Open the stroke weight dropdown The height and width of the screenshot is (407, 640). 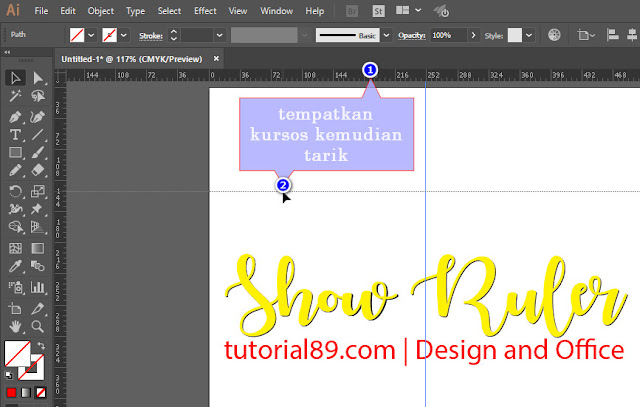point(220,35)
